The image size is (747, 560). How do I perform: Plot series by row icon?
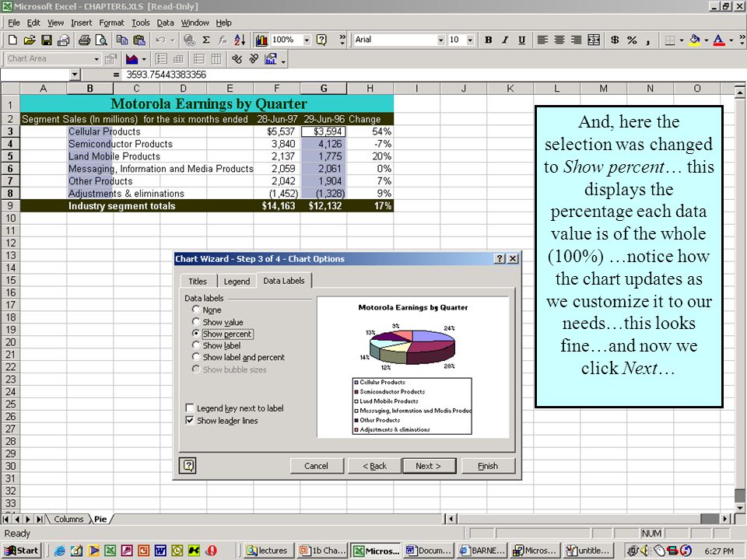[x=199, y=59]
